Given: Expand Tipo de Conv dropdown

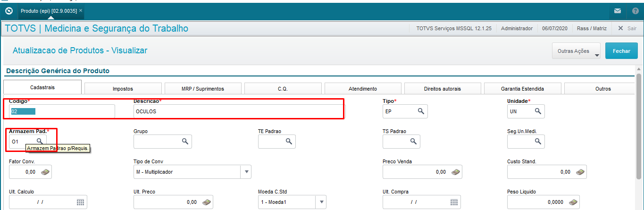Looking at the screenshot, I should click(247, 172).
